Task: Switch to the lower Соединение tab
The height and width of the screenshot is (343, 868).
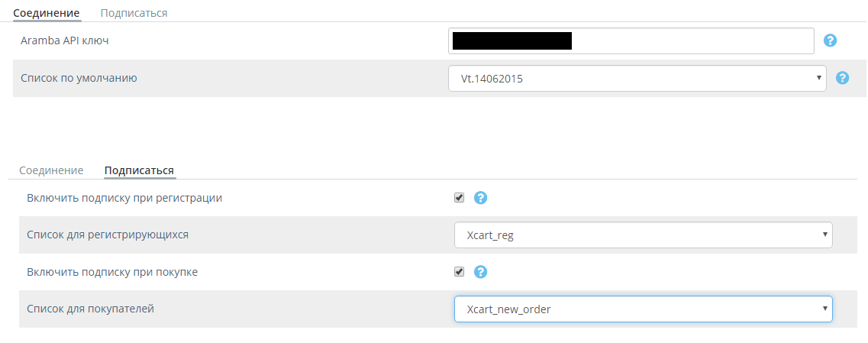Action: click(x=51, y=170)
